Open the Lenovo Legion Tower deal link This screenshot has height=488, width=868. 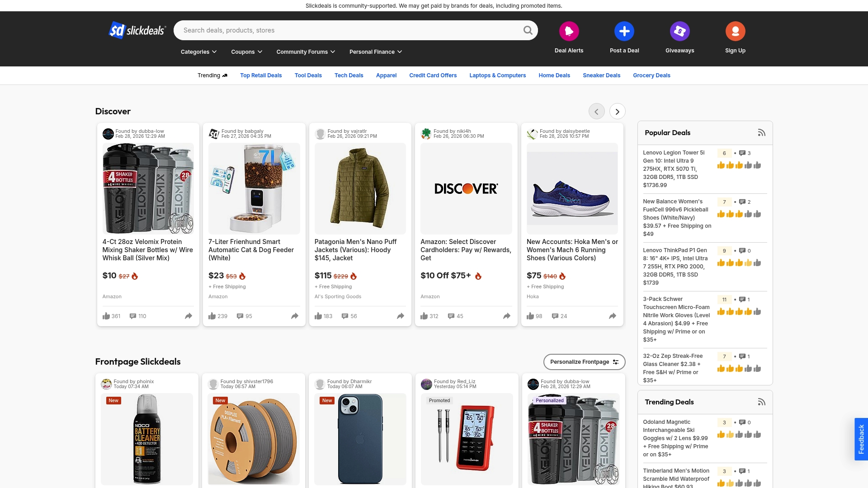pyautogui.click(x=674, y=169)
